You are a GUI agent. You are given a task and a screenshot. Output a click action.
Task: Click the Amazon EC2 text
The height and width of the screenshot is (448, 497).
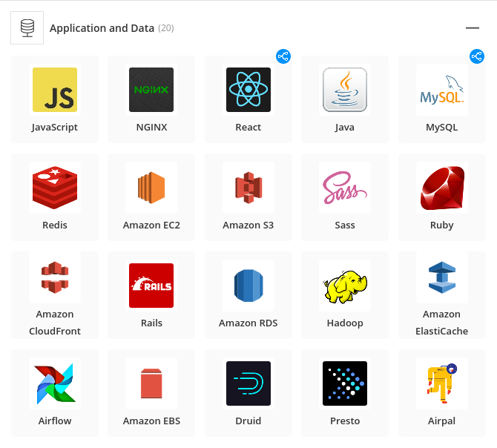point(151,225)
